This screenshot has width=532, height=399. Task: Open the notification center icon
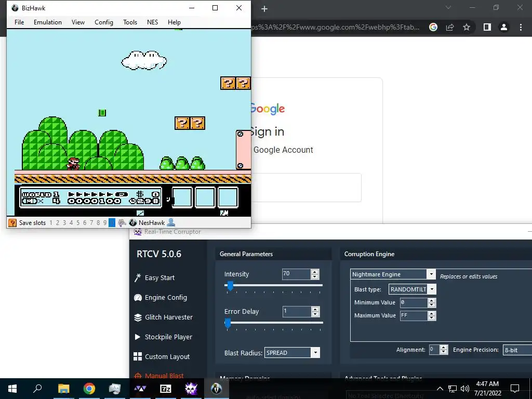pos(515,389)
